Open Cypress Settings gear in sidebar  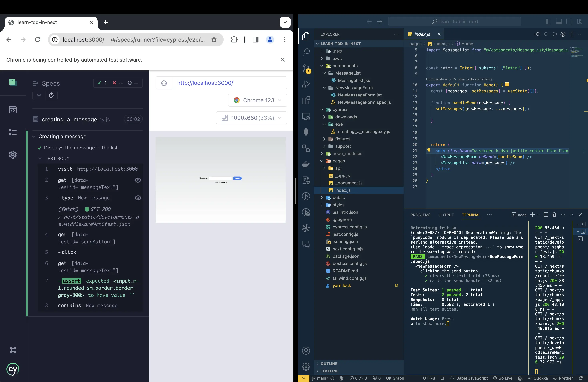(13, 155)
